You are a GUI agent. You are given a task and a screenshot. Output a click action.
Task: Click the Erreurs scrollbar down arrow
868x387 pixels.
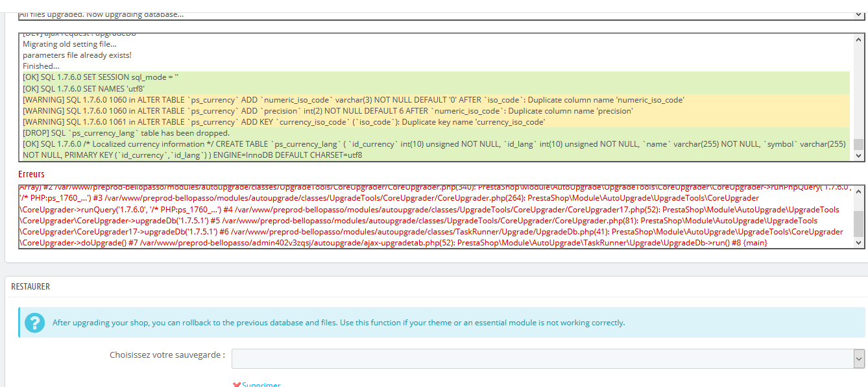(x=858, y=243)
